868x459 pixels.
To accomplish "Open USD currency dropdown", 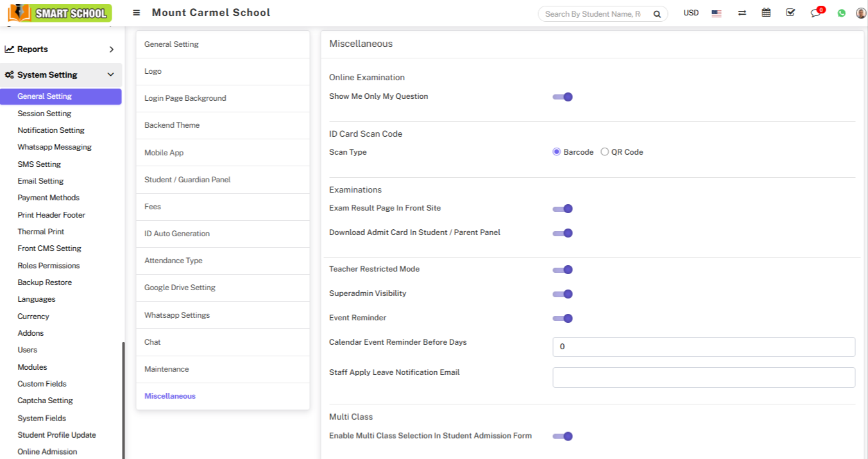I will point(691,13).
